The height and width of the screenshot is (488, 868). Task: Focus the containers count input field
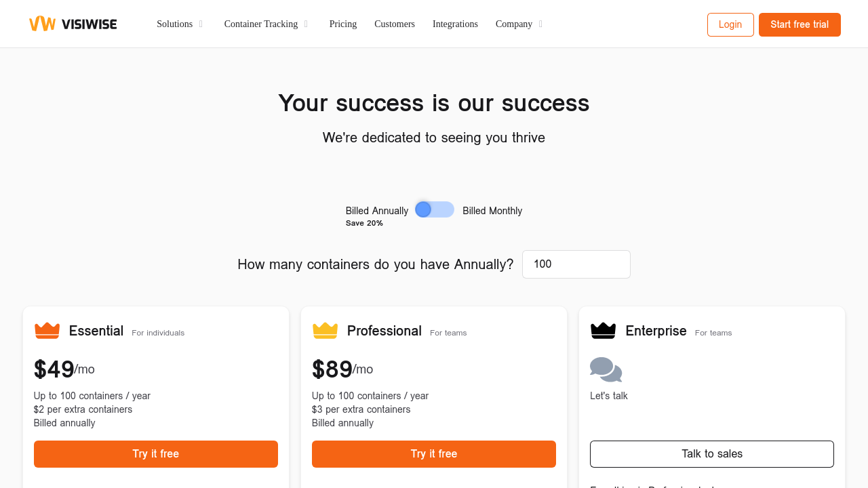pos(576,264)
